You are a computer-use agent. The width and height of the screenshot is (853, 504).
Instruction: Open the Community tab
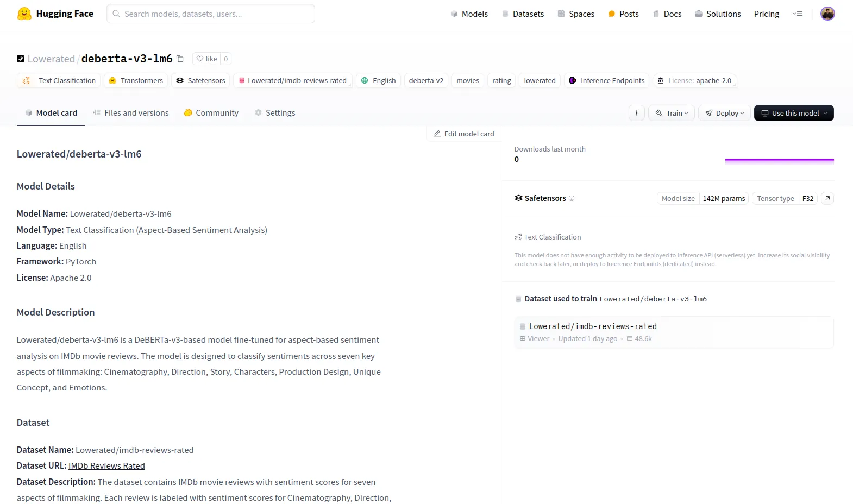pos(211,113)
